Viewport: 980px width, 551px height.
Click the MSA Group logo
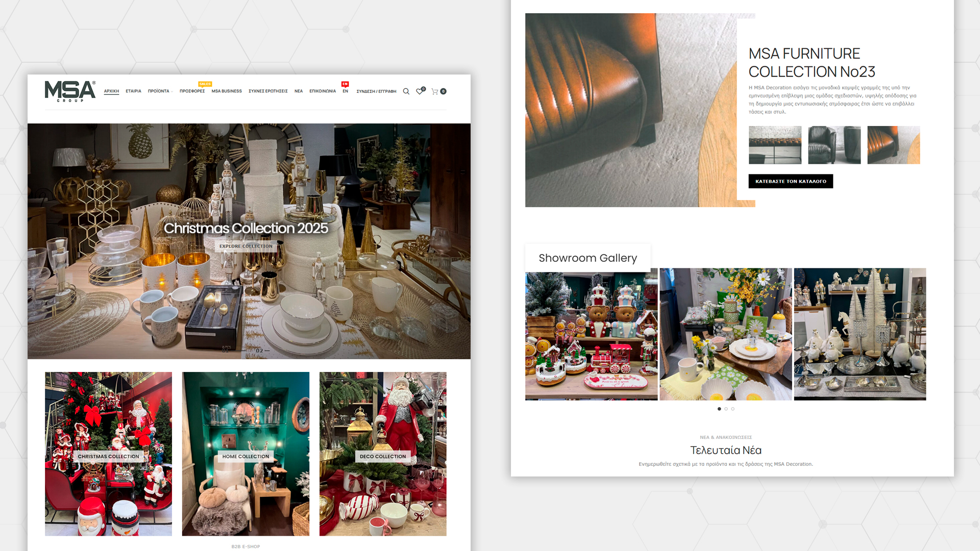coord(70,91)
